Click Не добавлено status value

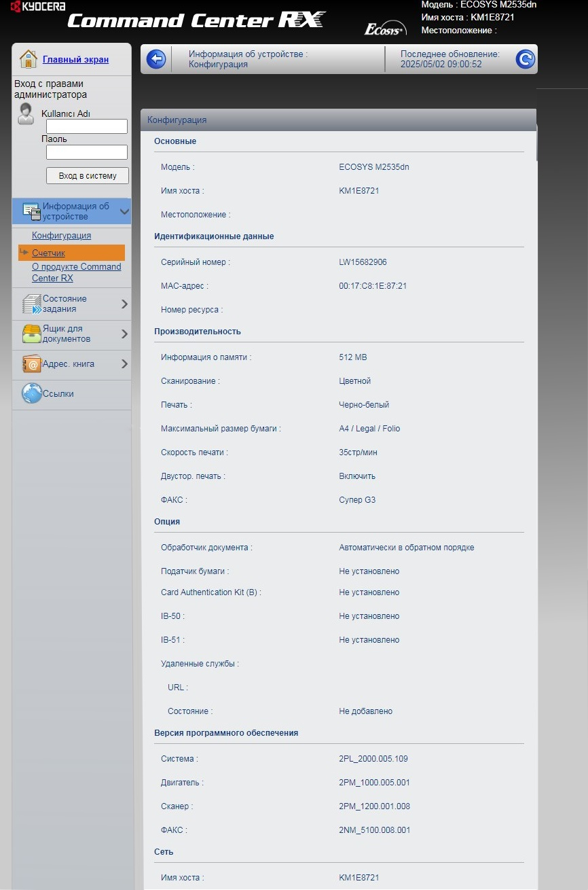tap(366, 711)
